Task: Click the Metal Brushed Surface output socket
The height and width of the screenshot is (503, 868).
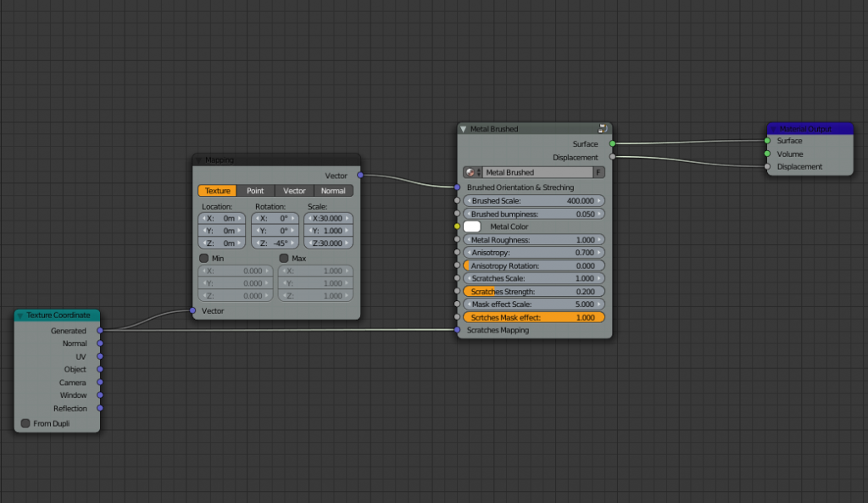Action: (612, 143)
